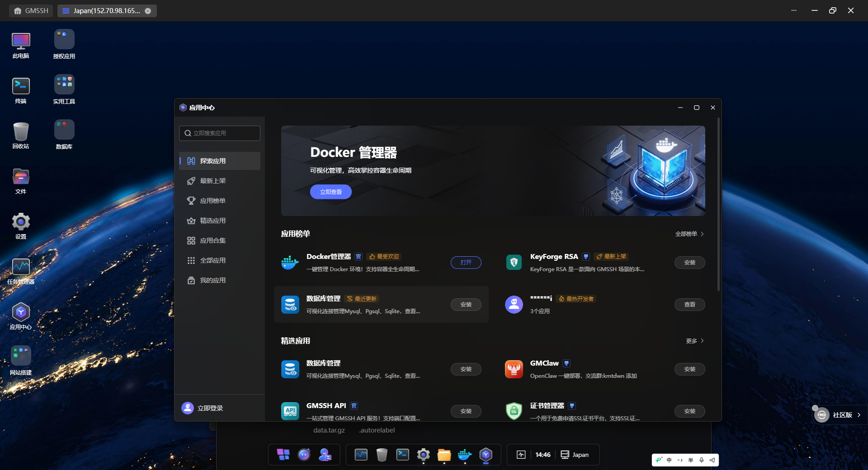Open the 回收站 recycle bin on desktop
The height and width of the screenshot is (470, 868).
pyautogui.click(x=21, y=136)
